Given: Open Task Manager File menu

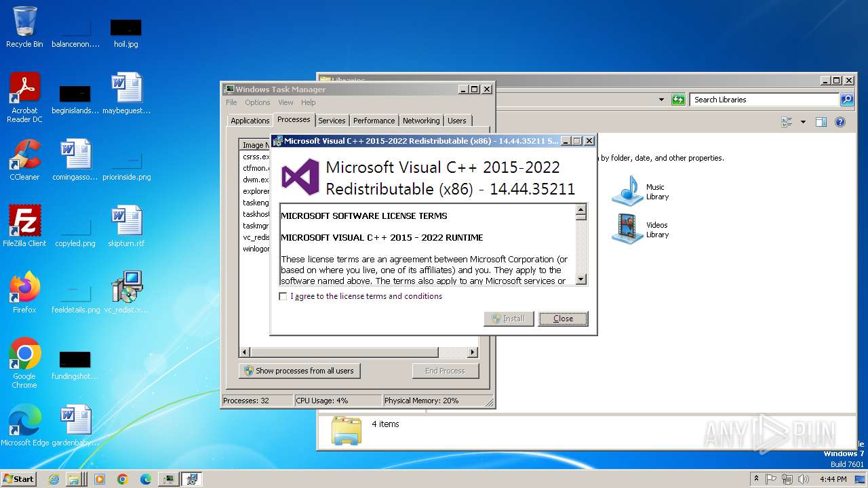Looking at the screenshot, I should 231,102.
